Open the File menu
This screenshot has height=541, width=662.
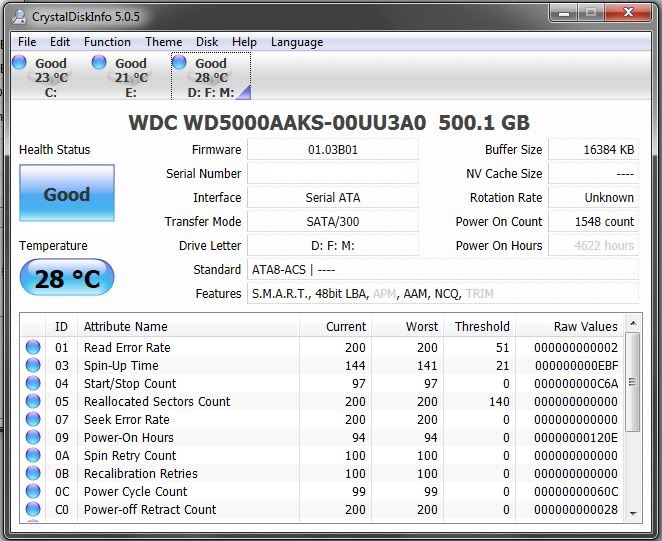[27, 42]
